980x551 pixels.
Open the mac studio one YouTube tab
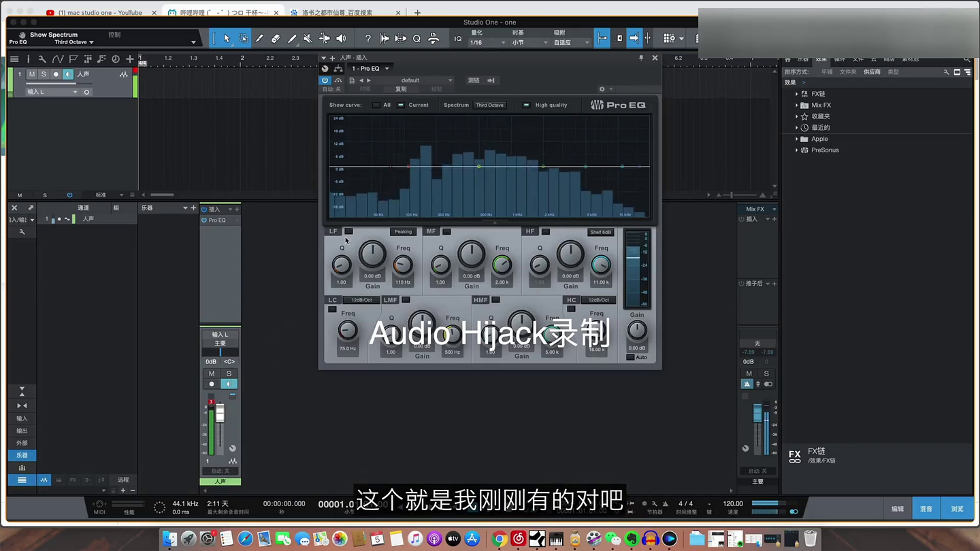(x=99, y=13)
